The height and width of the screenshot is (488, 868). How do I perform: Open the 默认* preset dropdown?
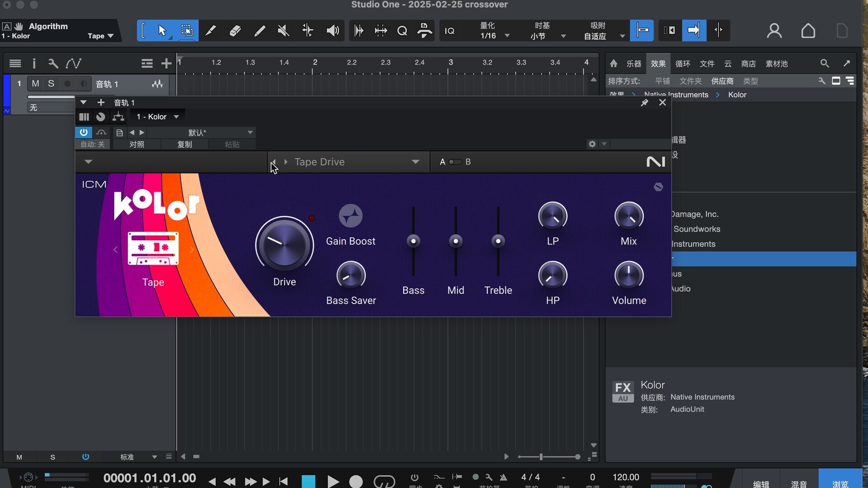201,132
